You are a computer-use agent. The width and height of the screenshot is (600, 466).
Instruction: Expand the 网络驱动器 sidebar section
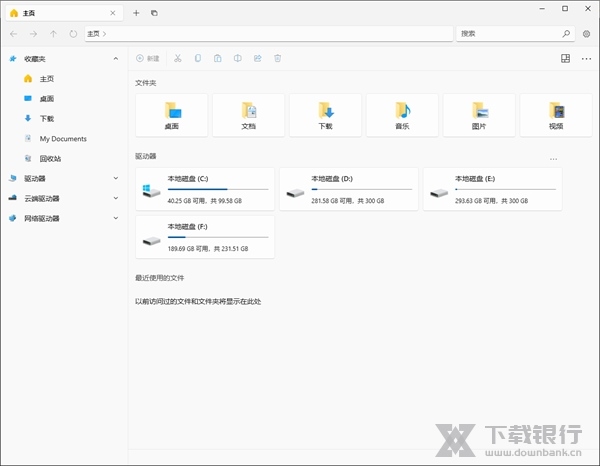pyautogui.click(x=116, y=218)
